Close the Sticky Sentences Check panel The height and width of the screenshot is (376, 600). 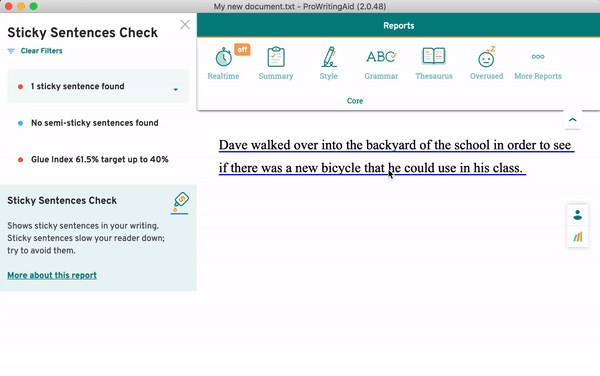point(185,24)
